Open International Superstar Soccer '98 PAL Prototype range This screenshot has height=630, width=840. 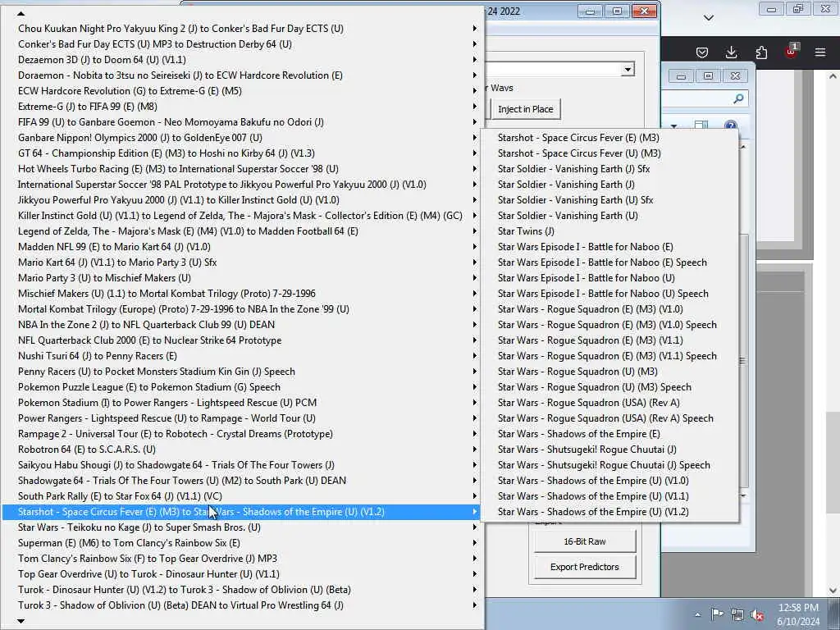click(x=243, y=185)
